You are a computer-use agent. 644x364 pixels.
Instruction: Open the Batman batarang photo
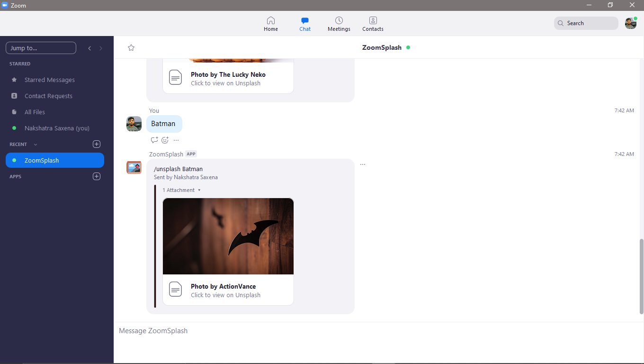[x=228, y=236]
